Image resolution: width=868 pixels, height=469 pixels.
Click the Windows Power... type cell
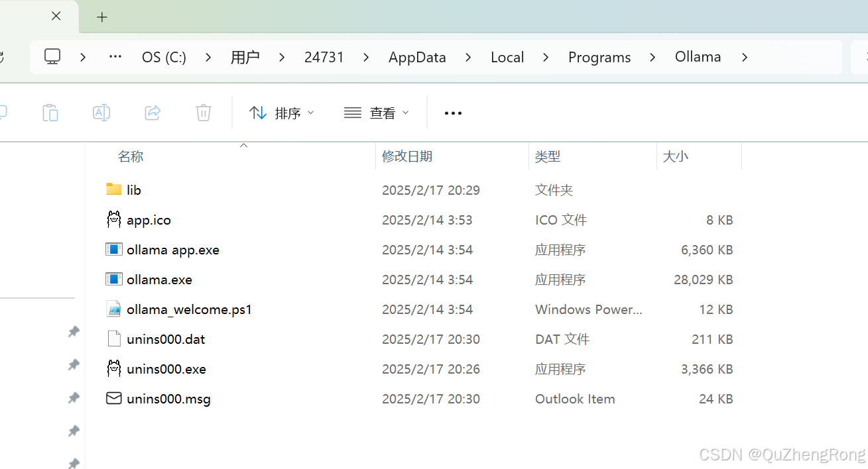pos(589,309)
